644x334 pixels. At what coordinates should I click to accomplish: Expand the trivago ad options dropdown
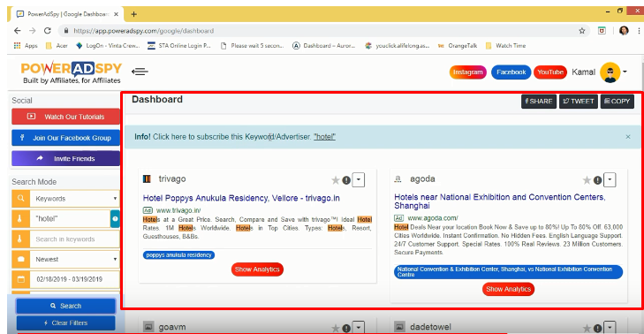tap(359, 180)
